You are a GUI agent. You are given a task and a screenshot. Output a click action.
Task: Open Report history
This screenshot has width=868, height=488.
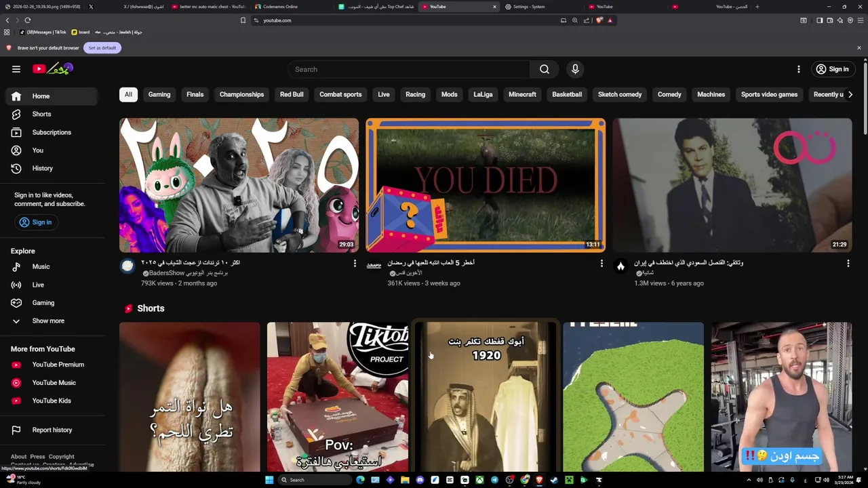(53, 430)
